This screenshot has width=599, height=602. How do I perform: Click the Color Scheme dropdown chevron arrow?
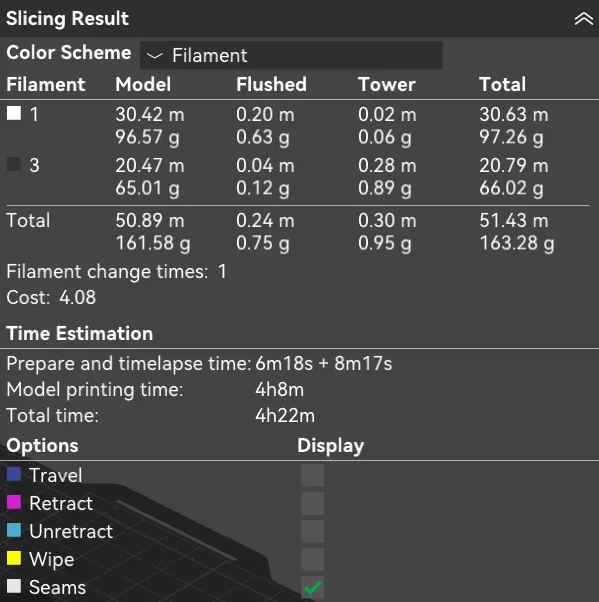(155, 56)
